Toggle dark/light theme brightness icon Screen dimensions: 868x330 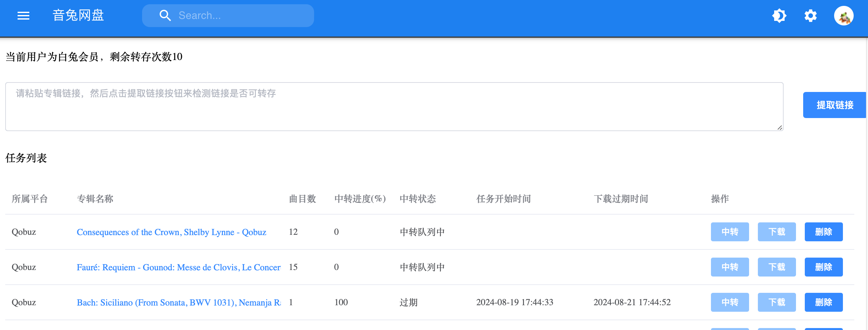[779, 16]
